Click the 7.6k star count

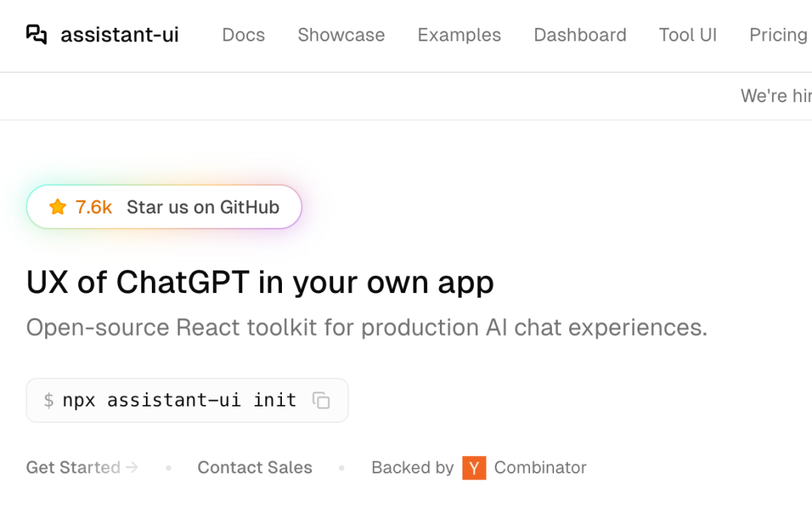coord(94,207)
